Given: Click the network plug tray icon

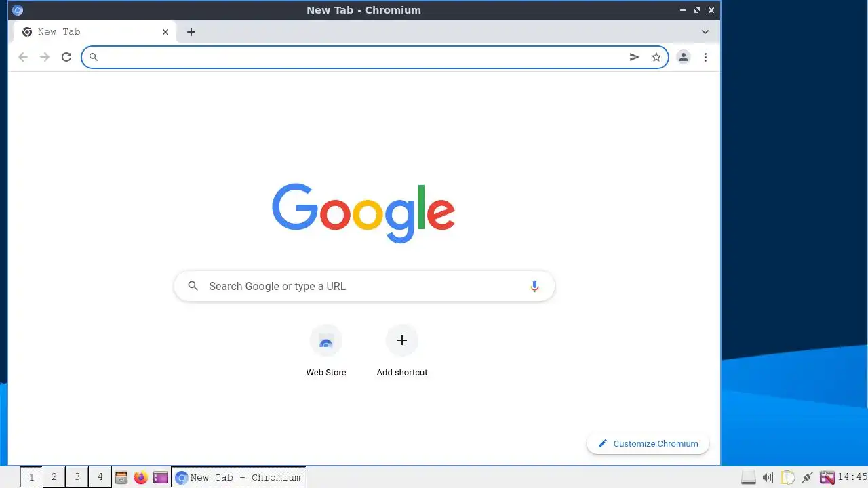Looking at the screenshot, I should pyautogui.click(x=807, y=477).
